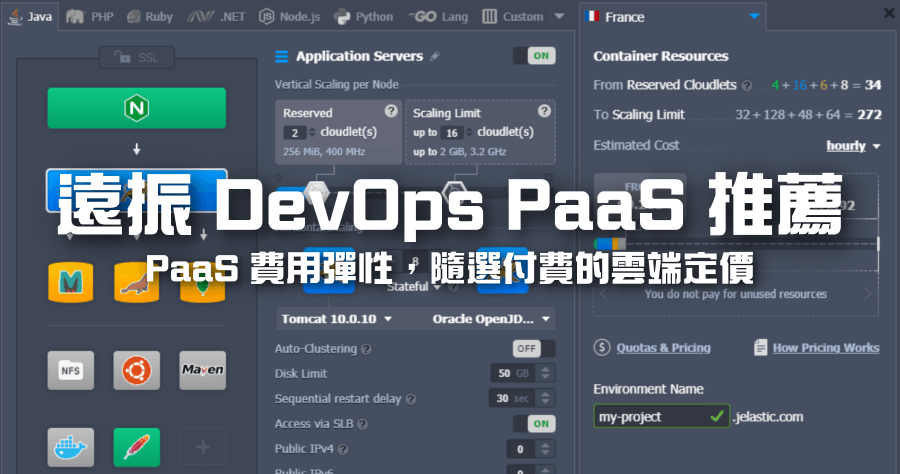The width and height of the screenshot is (900, 474).
Task: Edit the Environment Name my-project field
Action: point(661,417)
